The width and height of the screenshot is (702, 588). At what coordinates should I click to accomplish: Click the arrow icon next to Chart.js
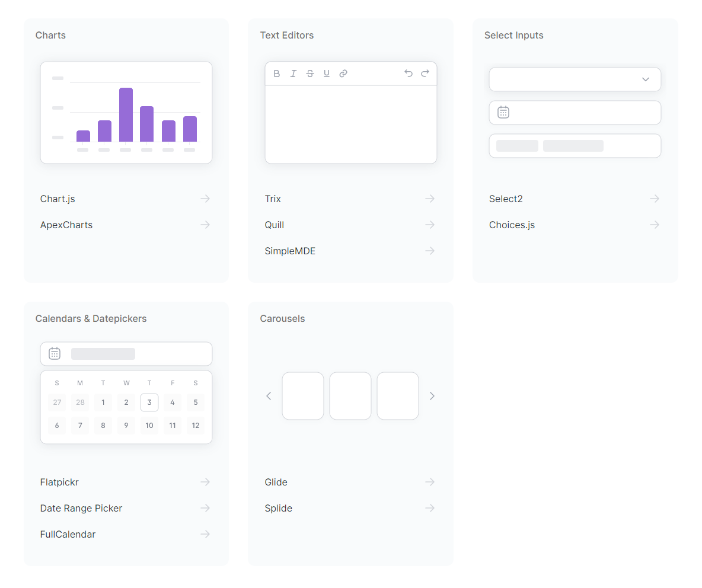click(205, 199)
